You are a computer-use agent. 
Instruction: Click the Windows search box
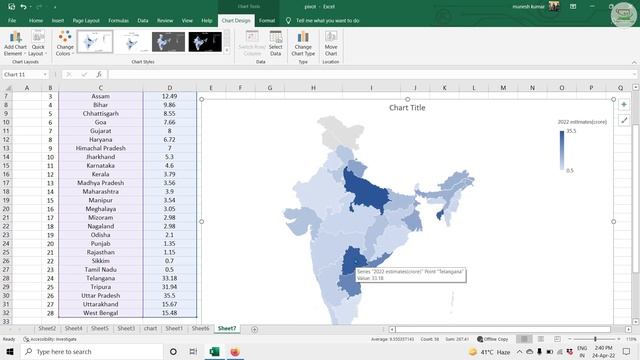92,351
